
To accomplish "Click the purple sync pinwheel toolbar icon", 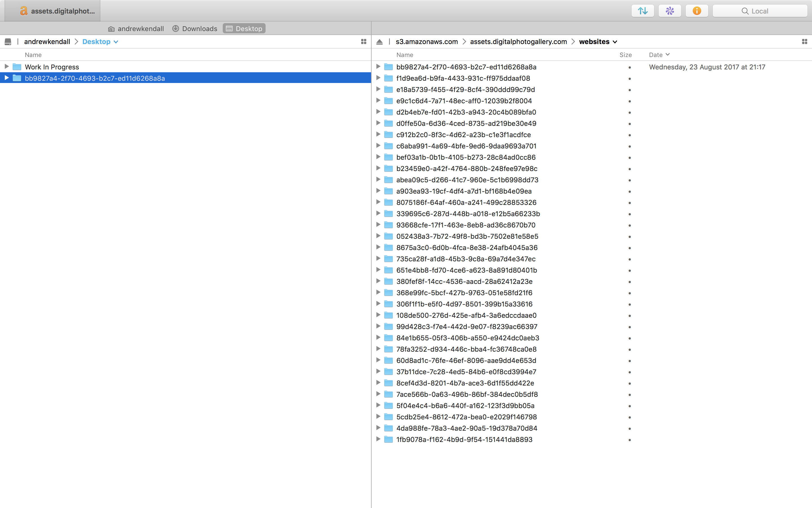I will tap(670, 11).
